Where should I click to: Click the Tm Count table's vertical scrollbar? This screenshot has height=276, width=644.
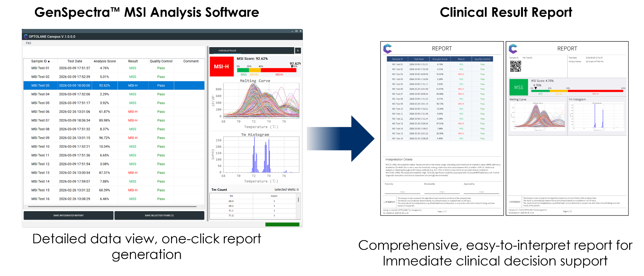coord(298,200)
